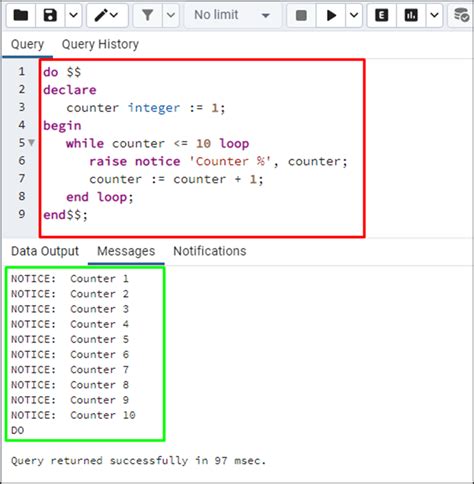Screen dimensions: 474x484
Task: Open the Data Output tab
Action: pos(45,251)
